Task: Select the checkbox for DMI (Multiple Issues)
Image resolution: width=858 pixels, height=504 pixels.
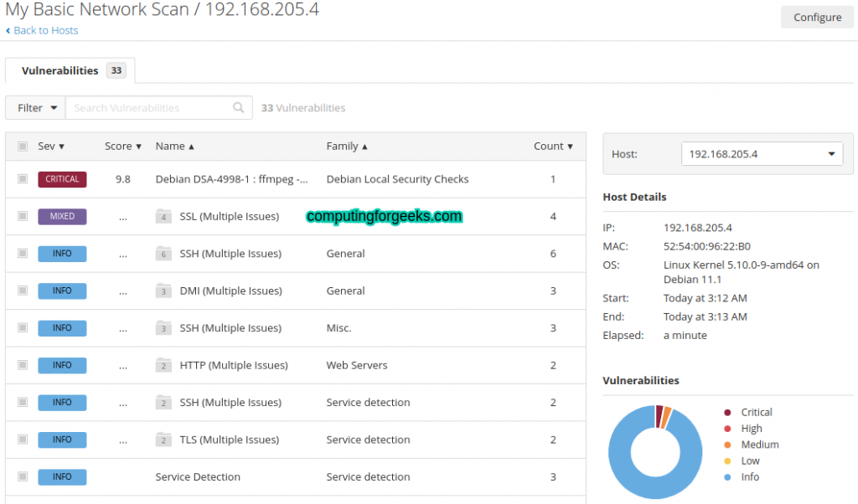Action: coord(23,291)
